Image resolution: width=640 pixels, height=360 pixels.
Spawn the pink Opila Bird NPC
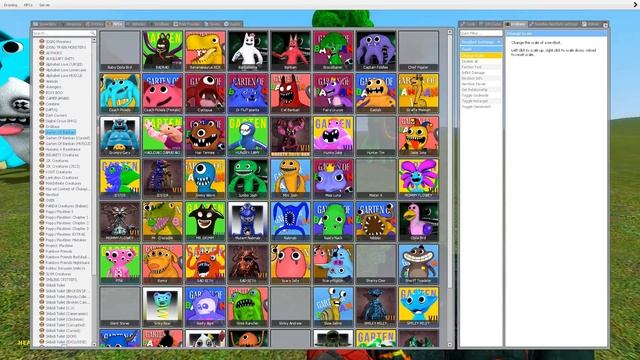(418, 221)
